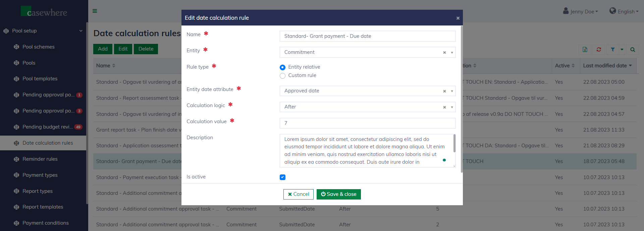644x231 pixels.
Task: Open the English language dropdown
Action: (624, 11)
